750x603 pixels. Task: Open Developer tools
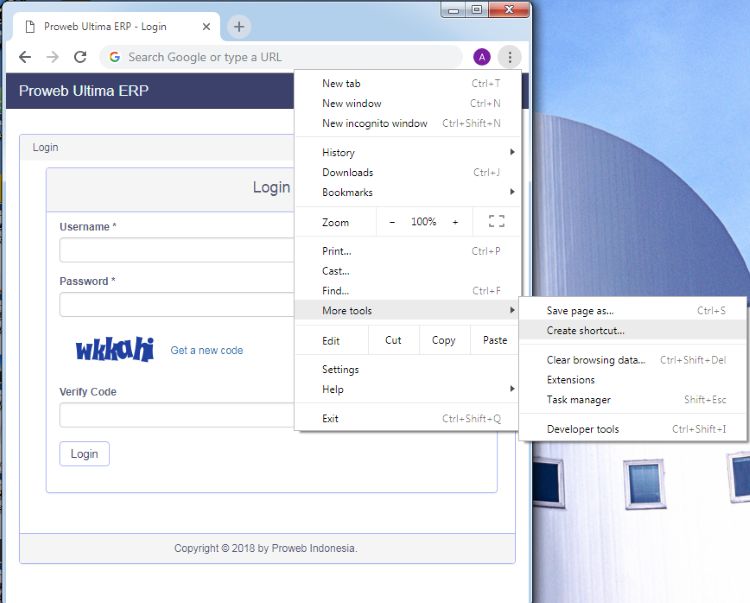[632, 429]
